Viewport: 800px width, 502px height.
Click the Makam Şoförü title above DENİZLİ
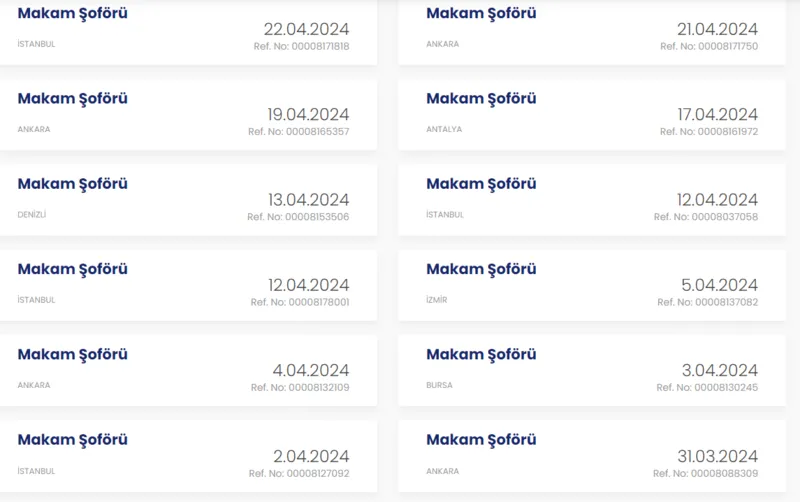[73, 184]
